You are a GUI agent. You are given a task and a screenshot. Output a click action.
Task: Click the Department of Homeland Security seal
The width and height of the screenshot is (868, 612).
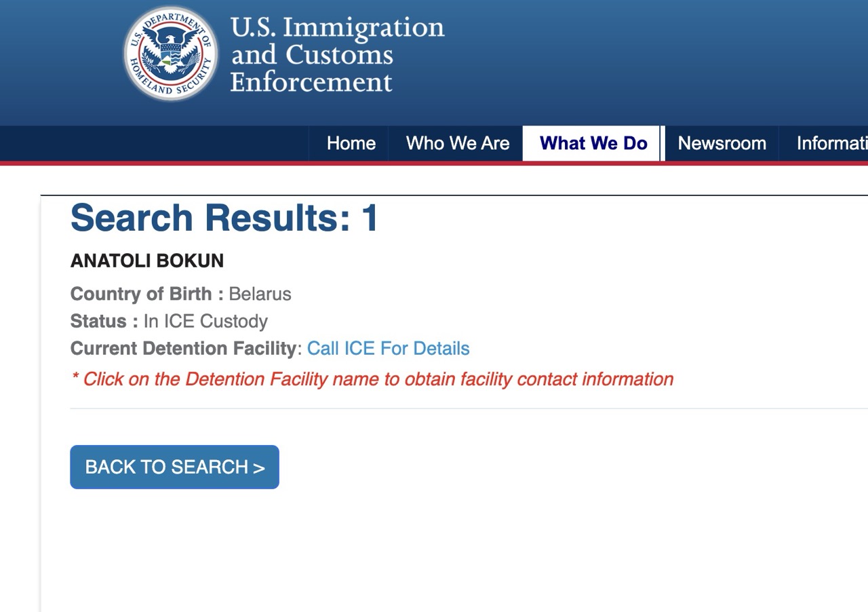(x=171, y=54)
